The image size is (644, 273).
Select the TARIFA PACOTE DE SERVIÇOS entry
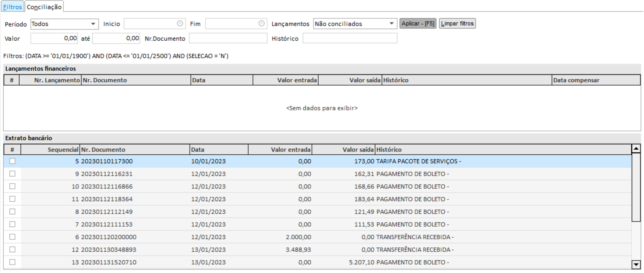(418, 161)
